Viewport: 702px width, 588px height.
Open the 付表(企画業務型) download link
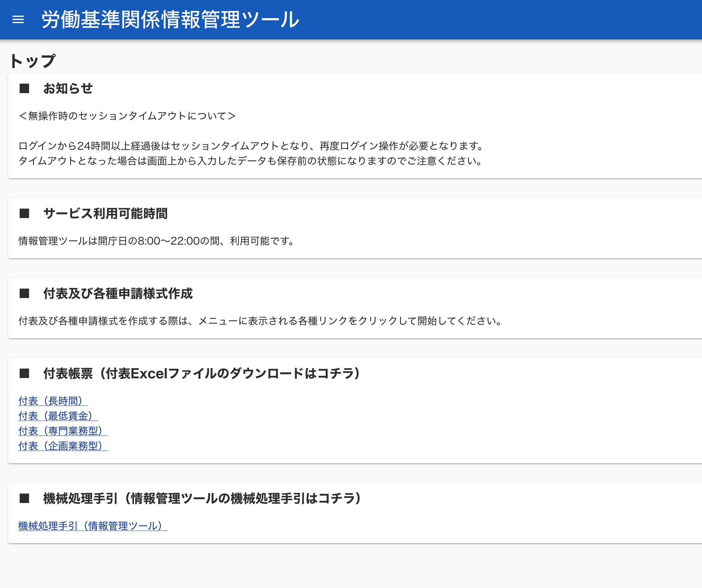[62, 446]
